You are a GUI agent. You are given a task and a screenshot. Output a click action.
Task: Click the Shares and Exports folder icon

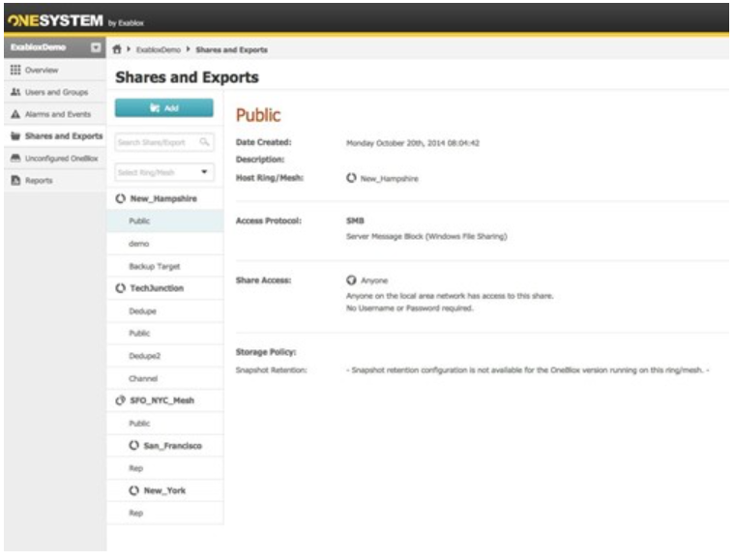click(15, 135)
